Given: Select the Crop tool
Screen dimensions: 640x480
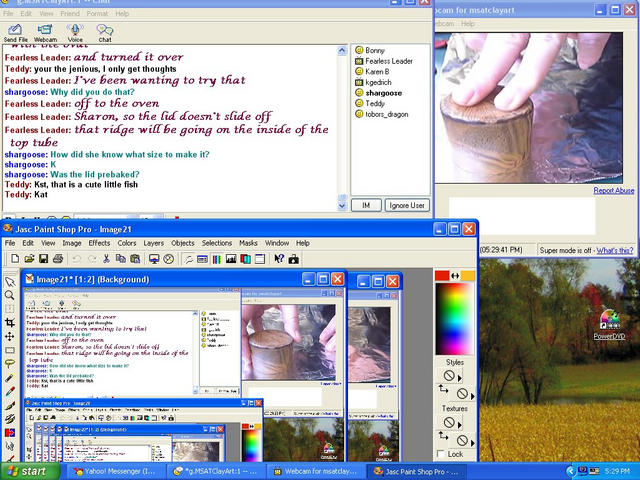Looking at the screenshot, I should tap(10, 322).
